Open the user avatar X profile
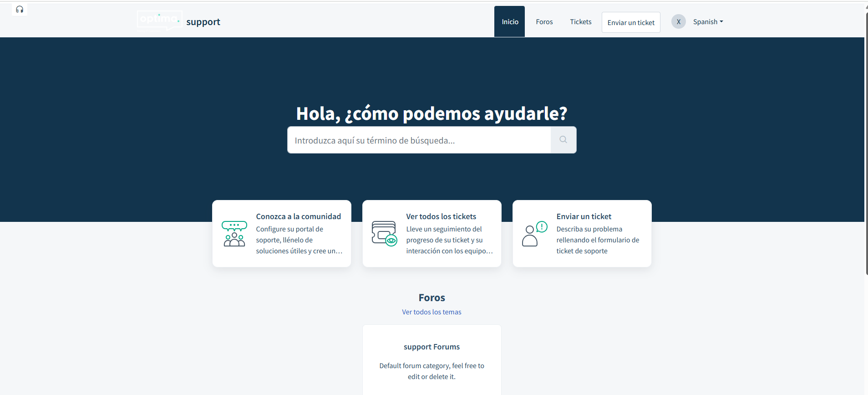Image resolution: width=868 pixels, height=395 pixels. (x=678, y=22)
